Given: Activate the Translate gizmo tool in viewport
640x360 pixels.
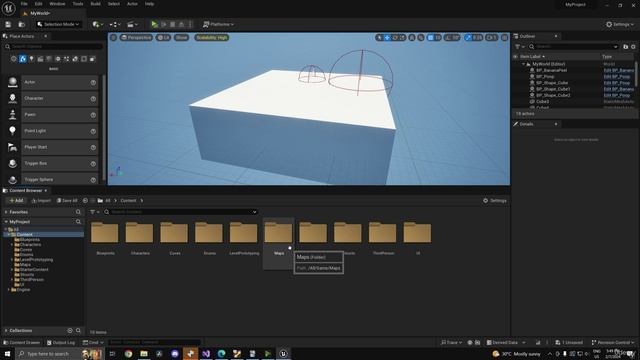Looking at the screenshot, I should coord(387,38).
